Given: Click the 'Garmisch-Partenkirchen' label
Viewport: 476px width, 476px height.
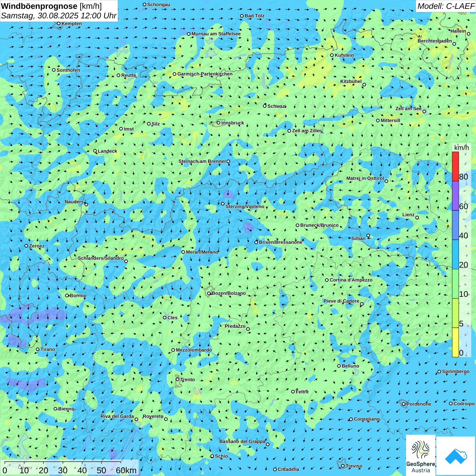Looking at the screenshot, I should 205,74.
